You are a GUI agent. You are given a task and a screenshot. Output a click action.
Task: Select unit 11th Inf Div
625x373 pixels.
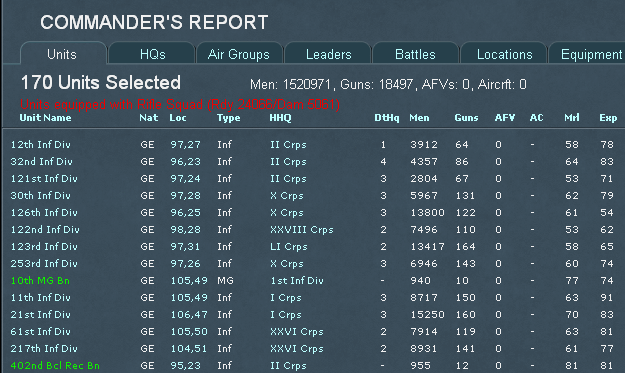[41, 298]
